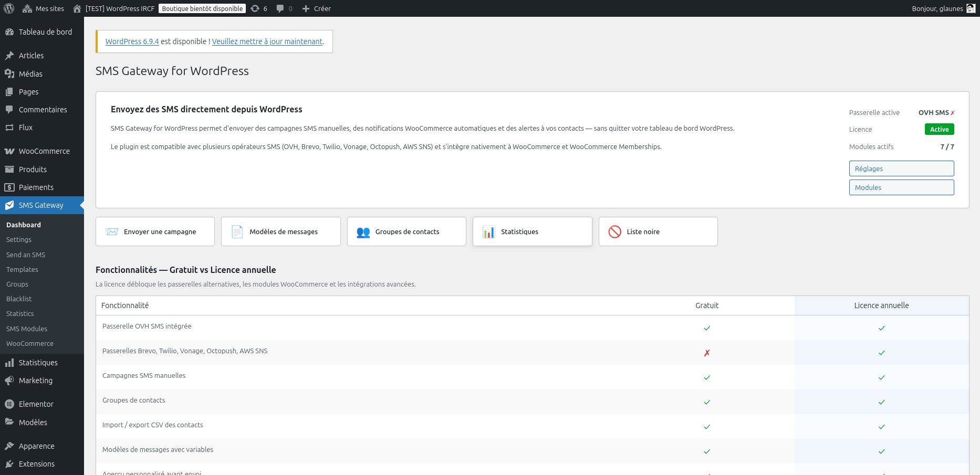This screenshot has width=980, height=475.
Task: Open Groups submenu item
Action: click(x=17, y=284)
